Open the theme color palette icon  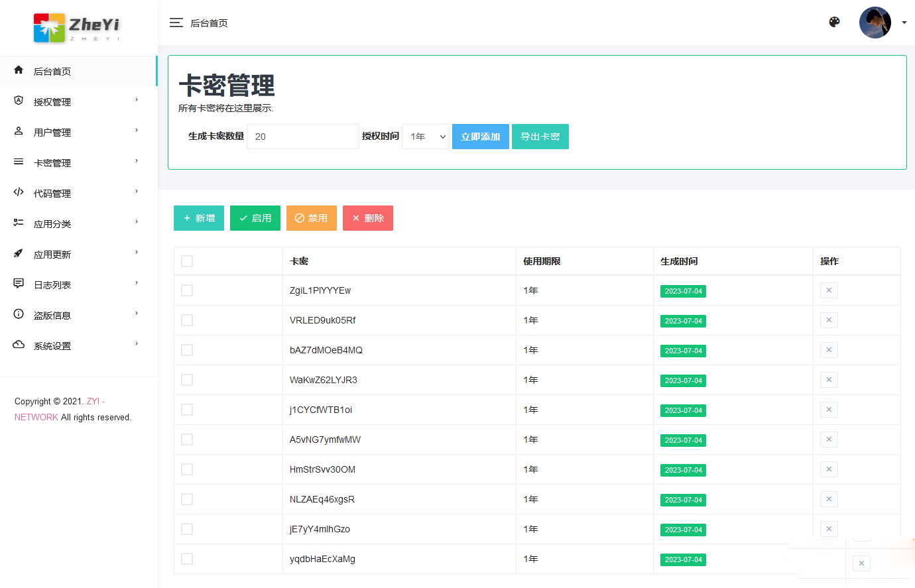click(x=834, y=22)
